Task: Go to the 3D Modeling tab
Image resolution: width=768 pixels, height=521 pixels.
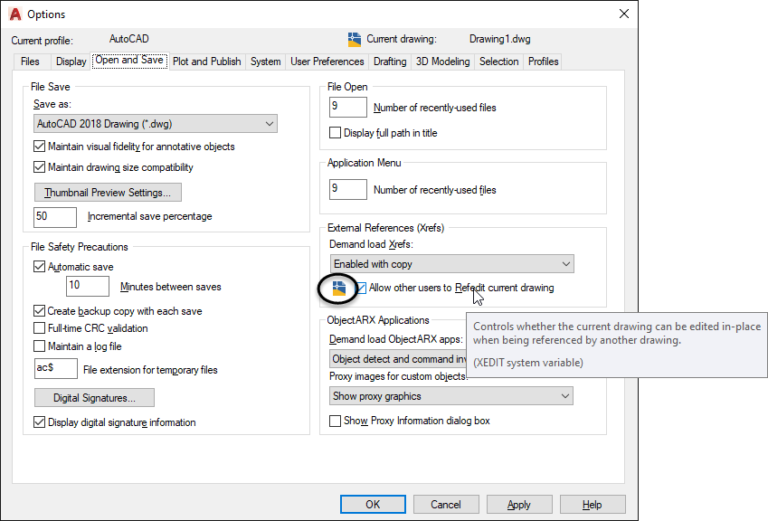Action: pos(442,61)
